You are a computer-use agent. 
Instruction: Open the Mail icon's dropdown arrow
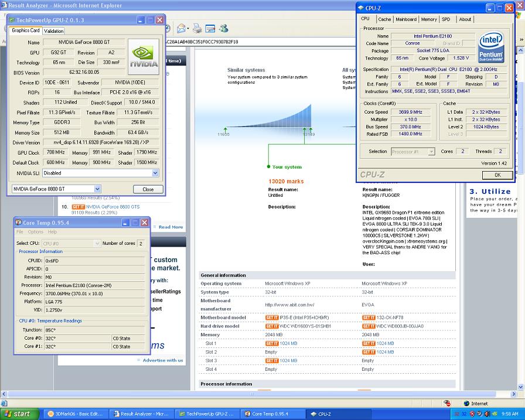tap(188, 29)
